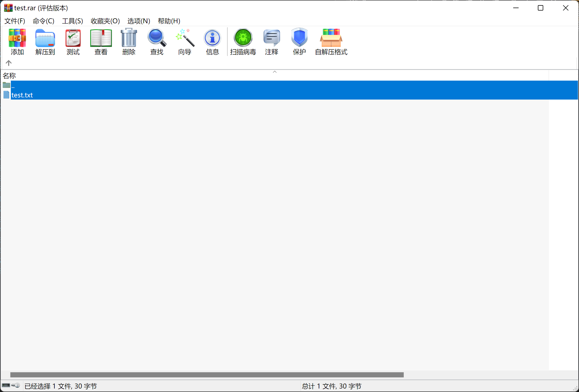Select the test.txt file name
579x392 pixels.
pyautogui.click(x=22, y=95)
